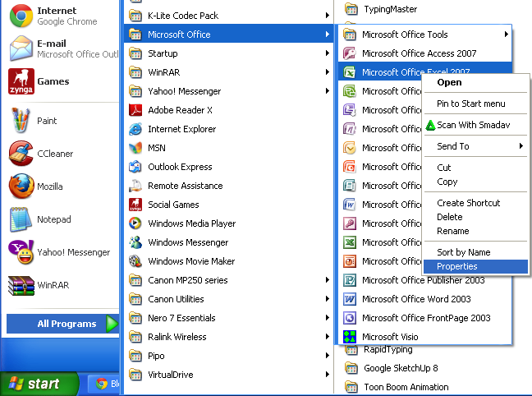Click the Microsoft Office Access 2007 icon

click(x=350, y=53)
